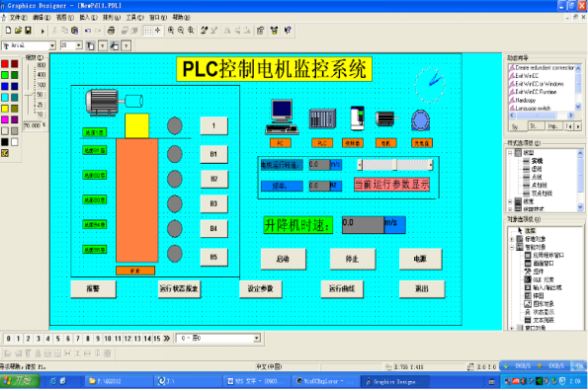Screen dimensions: 588x391
Task: Open the library icon in the toolbar
Action: (274, 31)
